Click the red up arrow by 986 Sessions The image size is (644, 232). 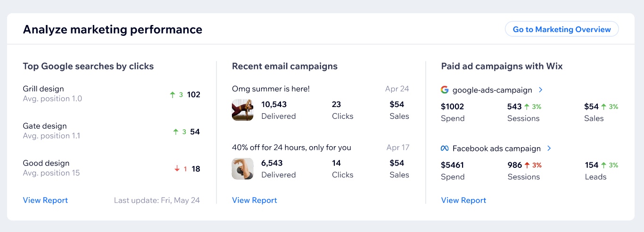527,165
